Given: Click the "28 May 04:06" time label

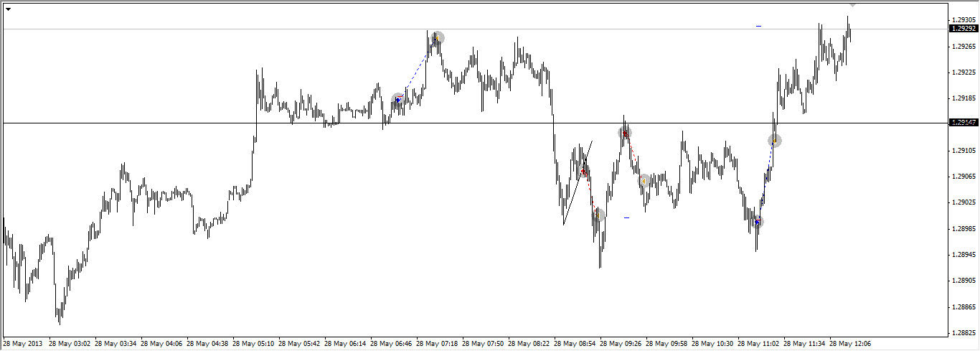Looking at the screenshot, I should [162, 344].
